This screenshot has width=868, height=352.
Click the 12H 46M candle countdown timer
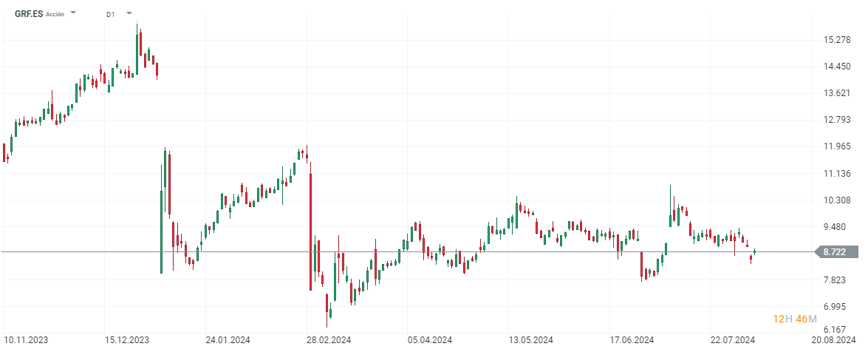pyautogui.click(x=795, y=319)
